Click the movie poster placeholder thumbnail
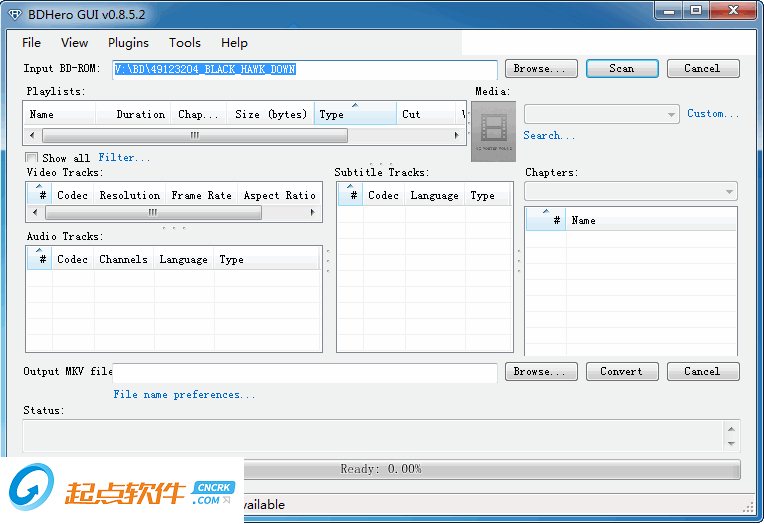764x524 pixels. pos(493,131)
